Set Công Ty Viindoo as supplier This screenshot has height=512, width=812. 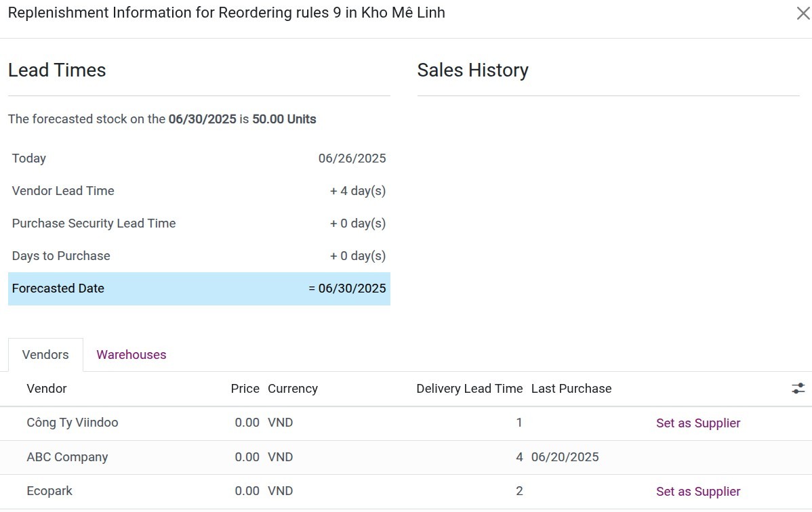point(697,423)
